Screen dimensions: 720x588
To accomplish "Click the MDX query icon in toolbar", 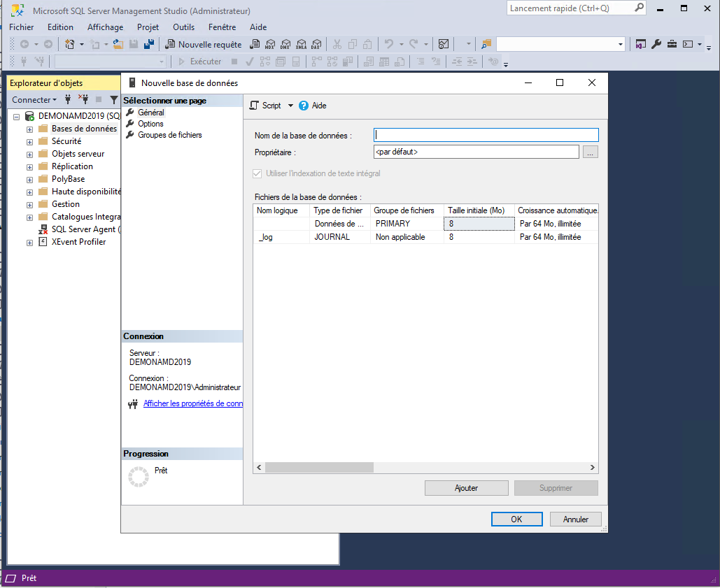I will tap(270, 44).
